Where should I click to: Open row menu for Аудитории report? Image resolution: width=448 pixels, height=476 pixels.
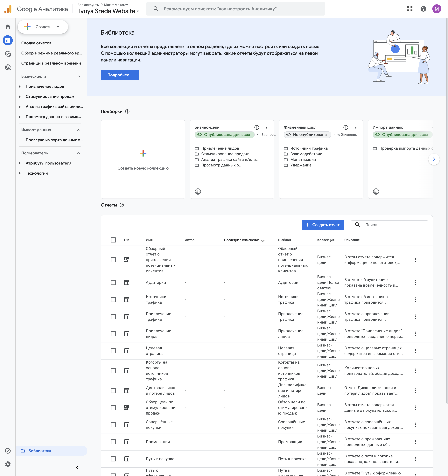(416, 283)
